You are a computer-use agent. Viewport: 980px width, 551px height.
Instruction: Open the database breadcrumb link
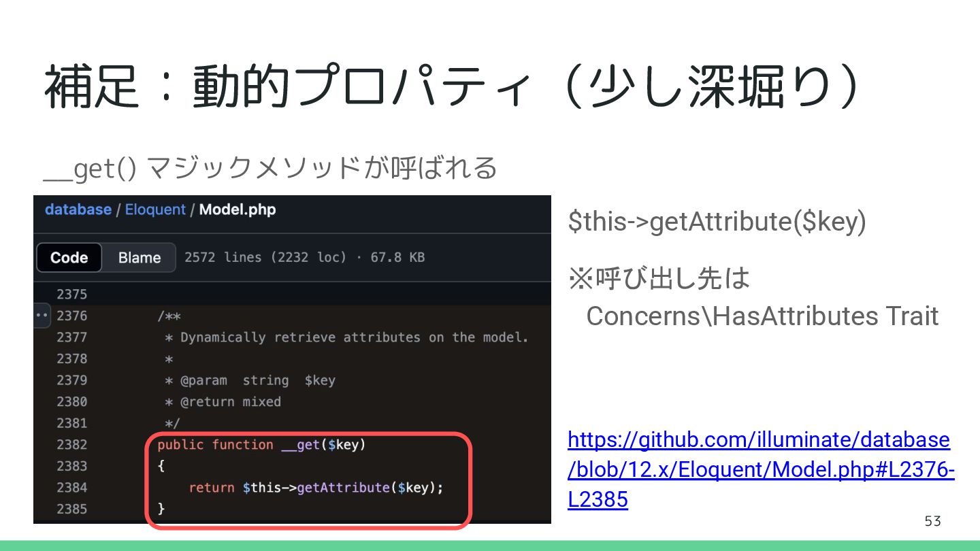click(x=78, y=210)
